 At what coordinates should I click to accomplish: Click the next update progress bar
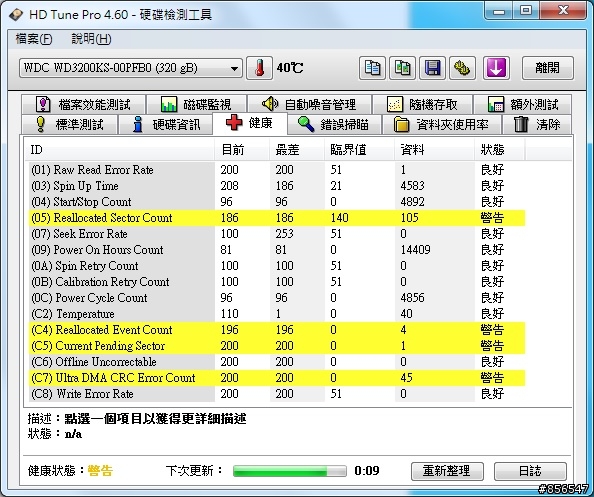(x=290, y=471)
